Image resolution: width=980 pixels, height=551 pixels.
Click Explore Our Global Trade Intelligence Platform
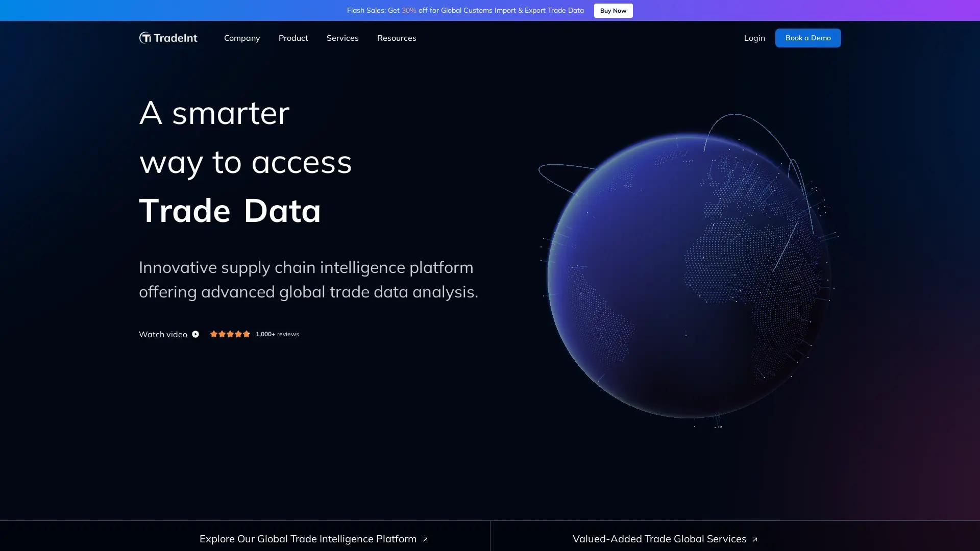click(308, 539)
